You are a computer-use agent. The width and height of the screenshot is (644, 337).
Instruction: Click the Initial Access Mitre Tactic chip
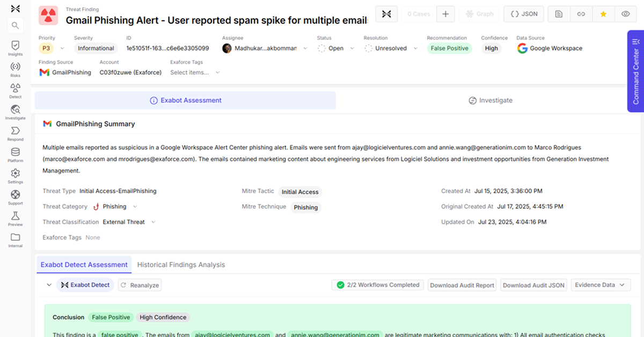tap(300, 192)
